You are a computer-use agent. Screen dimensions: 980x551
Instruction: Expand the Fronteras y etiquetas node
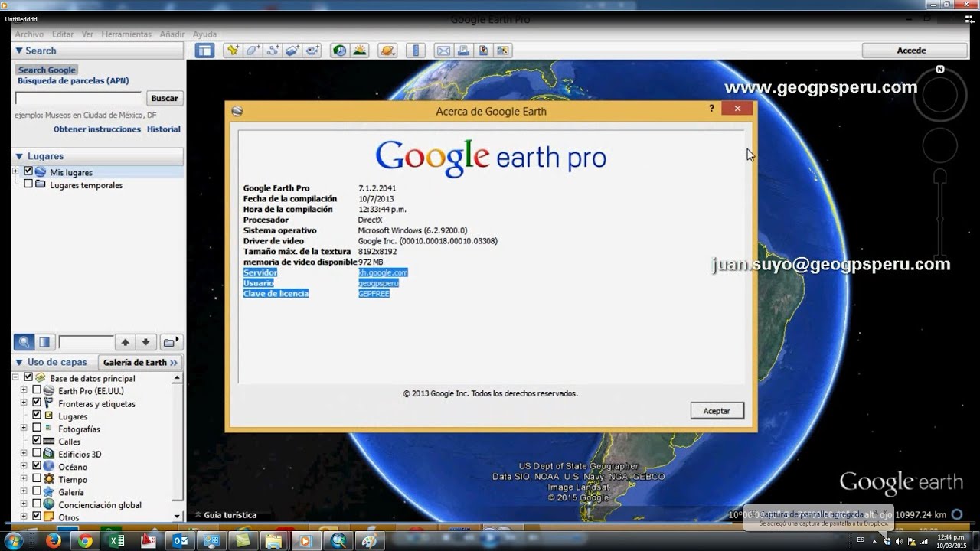coord(24,403)
